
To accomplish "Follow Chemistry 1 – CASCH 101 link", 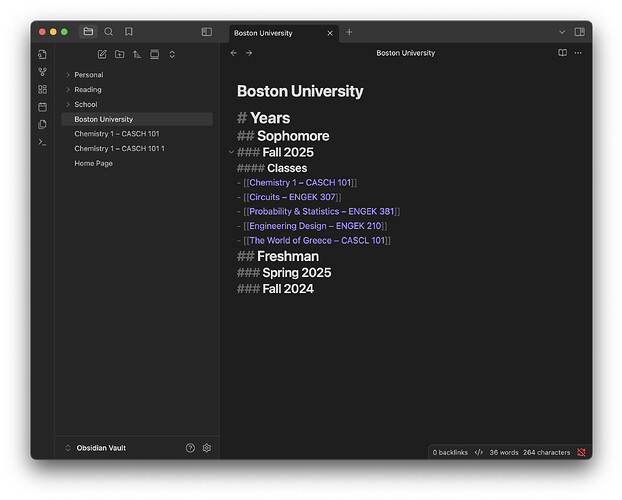I will click(x=300, y=183).
